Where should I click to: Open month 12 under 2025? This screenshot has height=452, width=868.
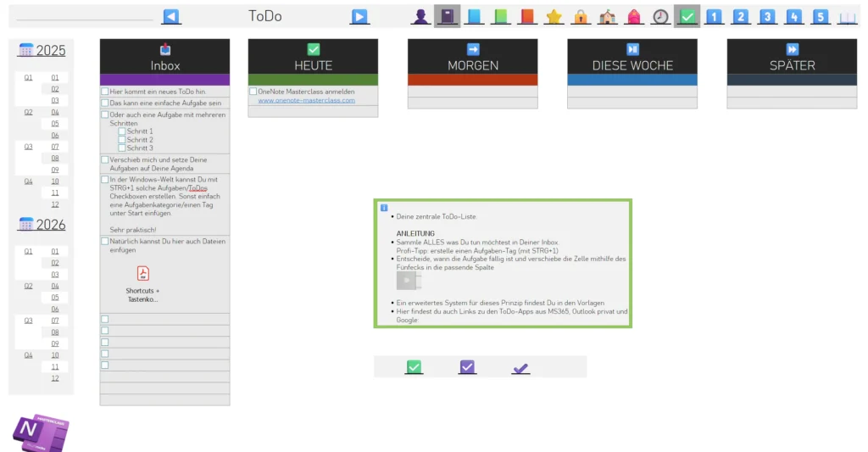click(55, 204)
